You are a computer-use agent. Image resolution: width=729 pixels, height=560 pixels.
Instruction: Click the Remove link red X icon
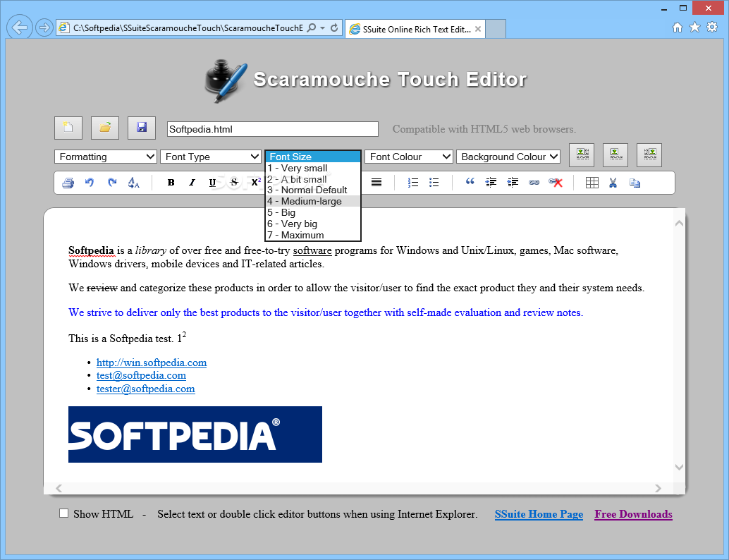point(556,183)
